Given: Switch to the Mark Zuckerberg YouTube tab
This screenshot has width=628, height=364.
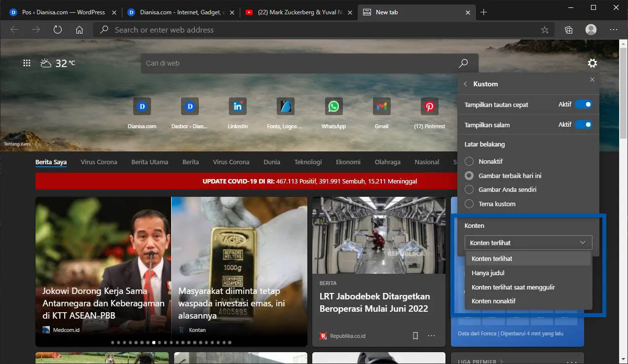Looking at the screenshot, I should tap(296, 12).
